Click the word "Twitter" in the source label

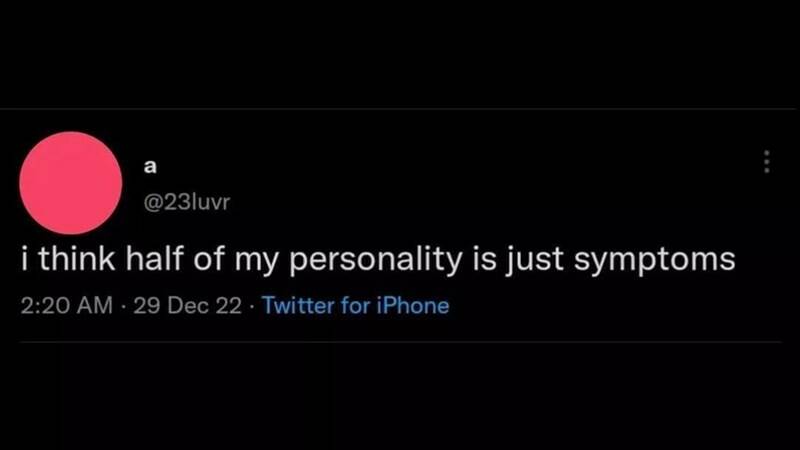click(297, 305)
